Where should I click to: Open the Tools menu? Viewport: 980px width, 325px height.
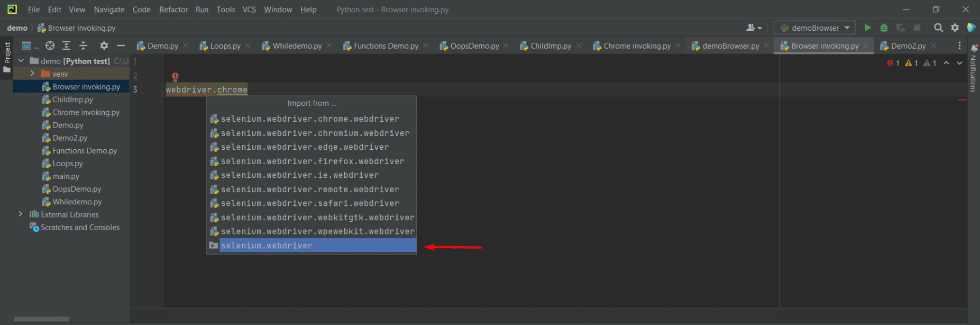coord(226,10)
